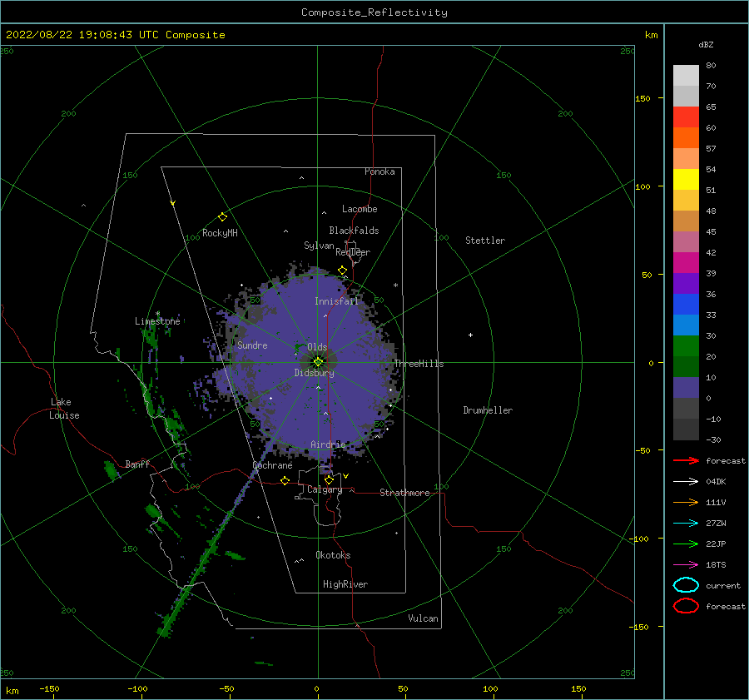749x700 pixels.
Task: Click the yellow 51 dBZ color swatch
Action: point(686,180)
